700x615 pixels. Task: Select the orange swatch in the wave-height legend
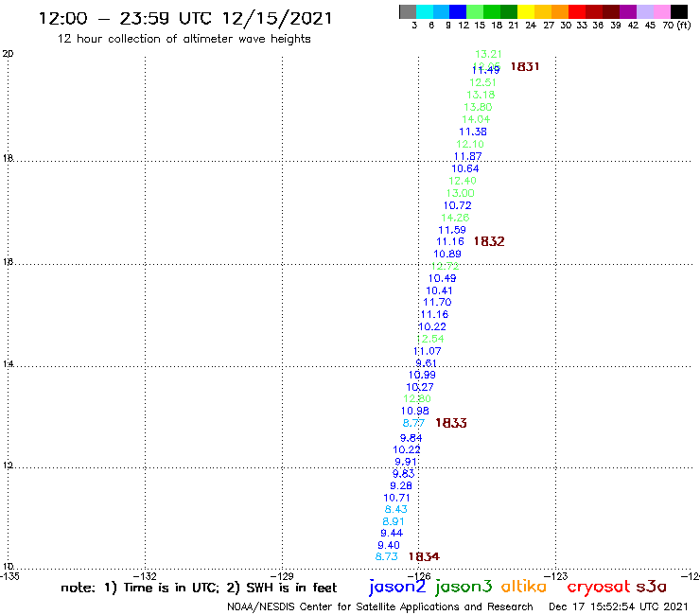(x=560, y=11)
